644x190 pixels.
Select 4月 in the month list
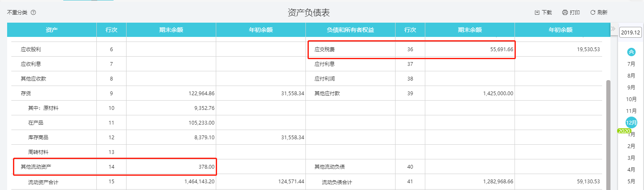tap(631, 169)
